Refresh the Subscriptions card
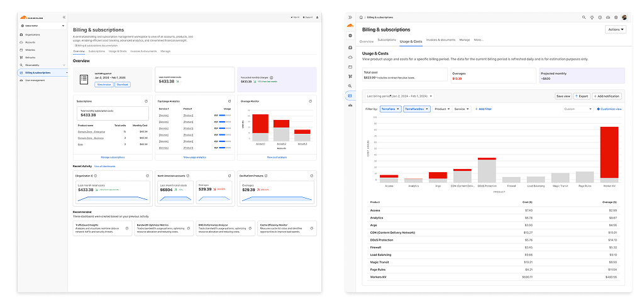 click(147, 101)
